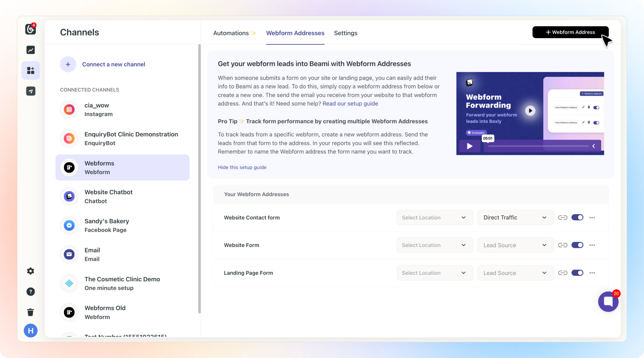Open the Read our setup guide link
The width and height of the screenshot is (644, 358).
(350, 104)
